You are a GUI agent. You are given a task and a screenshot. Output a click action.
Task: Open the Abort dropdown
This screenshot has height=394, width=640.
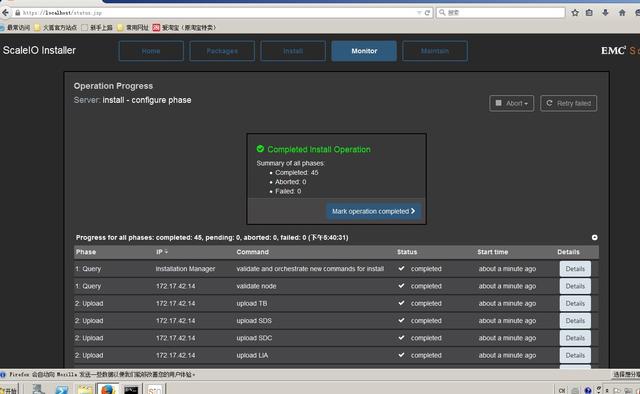511,103
